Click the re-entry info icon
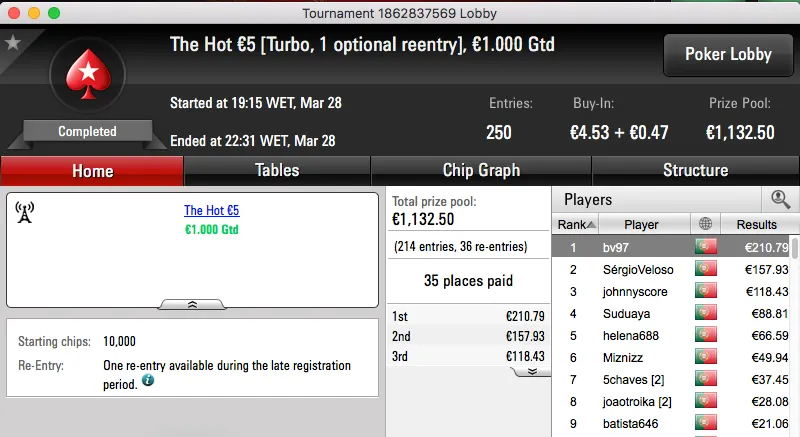This screenshot has width=800, height=437. (148, 380)
